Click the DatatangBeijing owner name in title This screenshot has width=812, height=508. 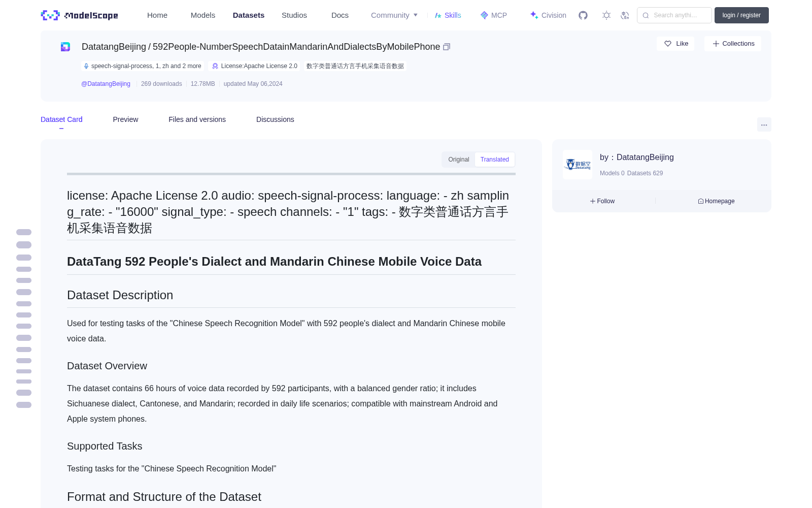114,47
